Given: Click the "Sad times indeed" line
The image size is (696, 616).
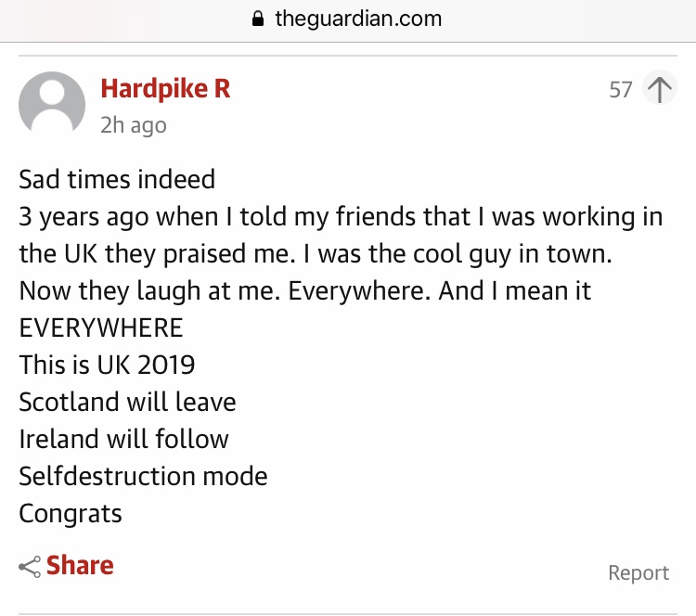Looking at the screenshot, I should click(117, 178).
